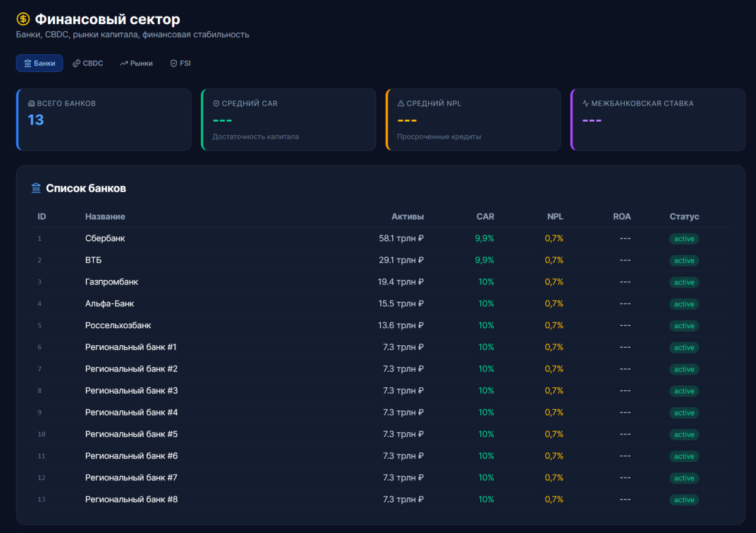Viewport: 756px width, 533px height.
Task: Click the Финансовый сектор page title
Action: pyautogui.click(x=107, y=19)
